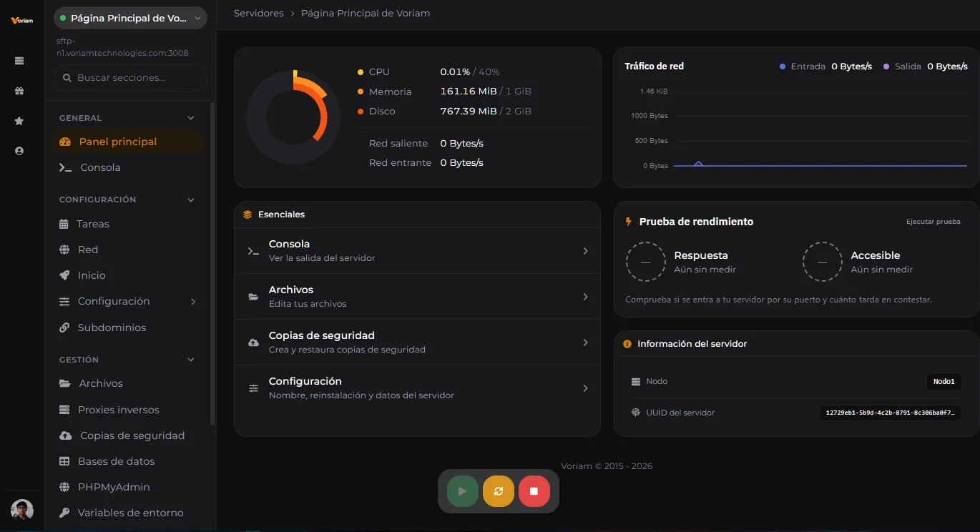Viewport: 980px width, 532px height.
Task: Click the Nodo1 node badge
Action: (x=944, y=382)
